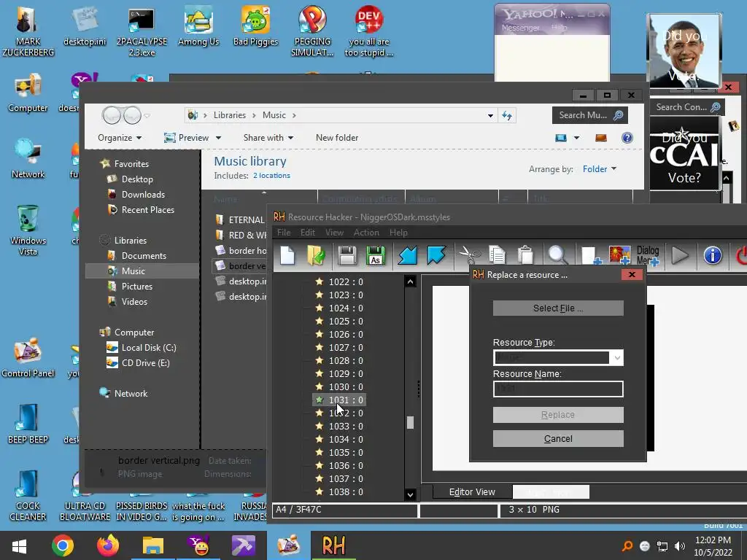Screen dimensions: 747x560
Task: Open the Share with dropdown
Action: (x=268, y=138)
